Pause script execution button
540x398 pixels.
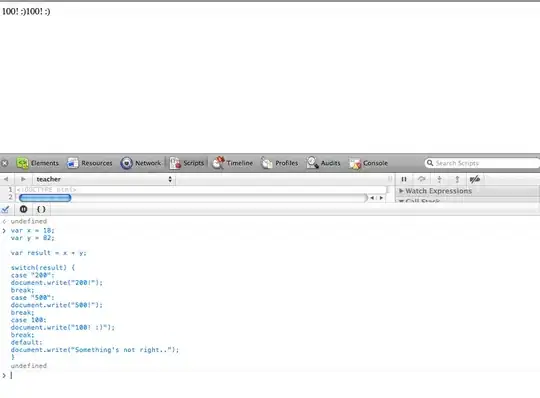[x=404, y=179]
